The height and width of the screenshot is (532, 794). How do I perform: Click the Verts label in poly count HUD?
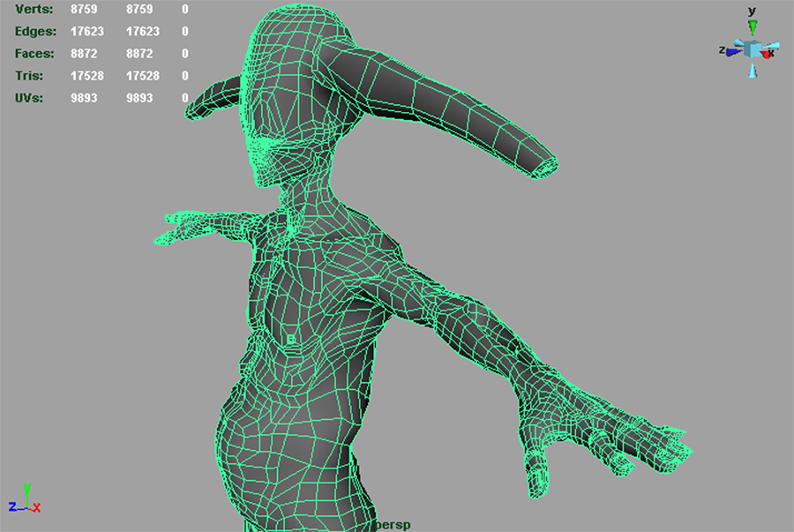[34, 10]
